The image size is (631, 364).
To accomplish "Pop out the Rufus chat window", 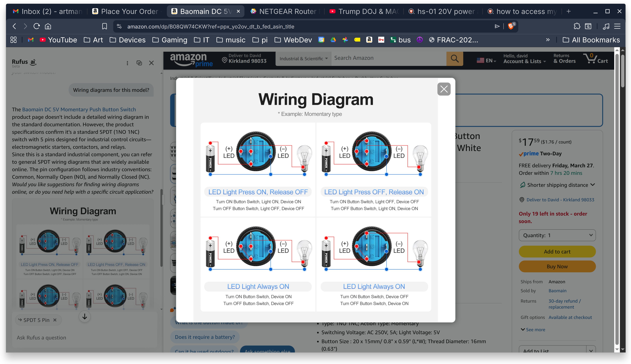I will (139, 63).
